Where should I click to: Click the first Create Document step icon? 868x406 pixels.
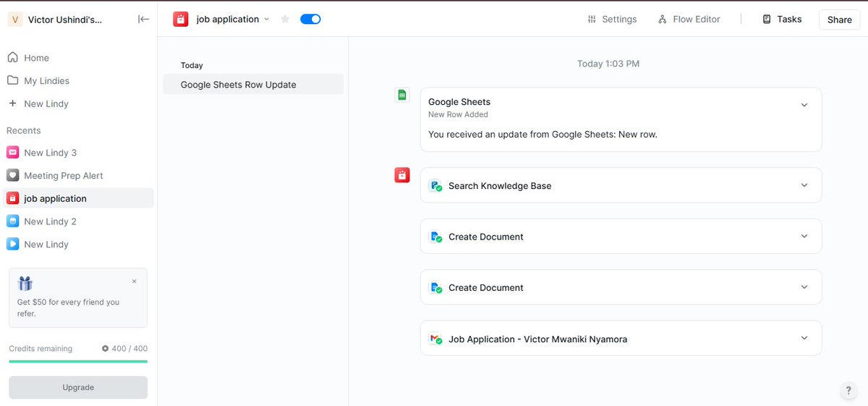pyautogui.click(x=435, y=237)
